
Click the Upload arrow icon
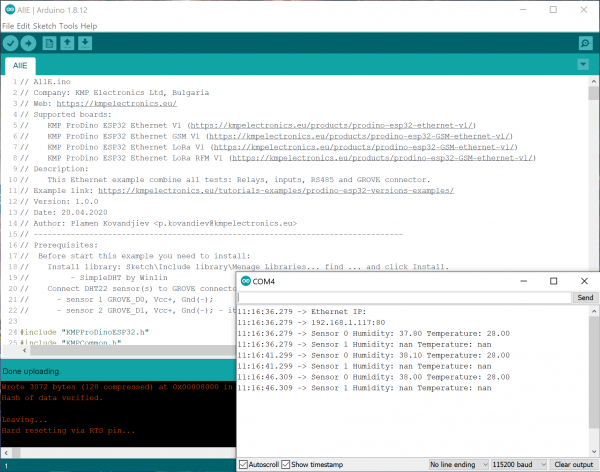[x=28, y=43]
